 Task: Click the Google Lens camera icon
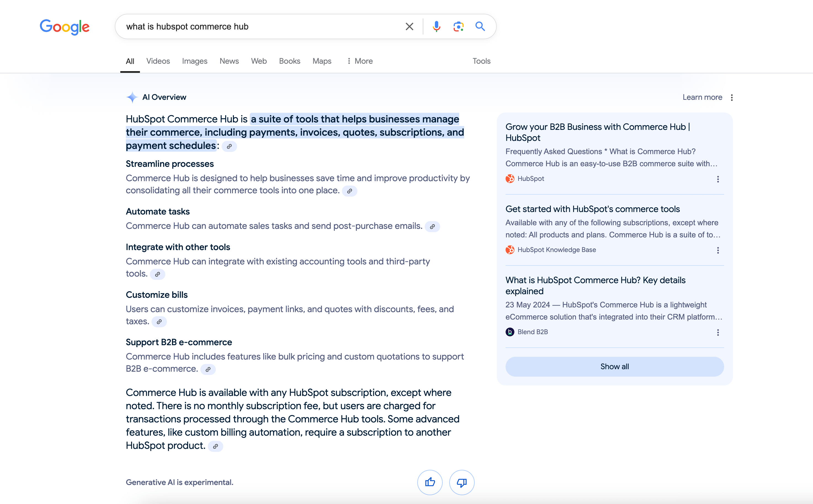458,26
